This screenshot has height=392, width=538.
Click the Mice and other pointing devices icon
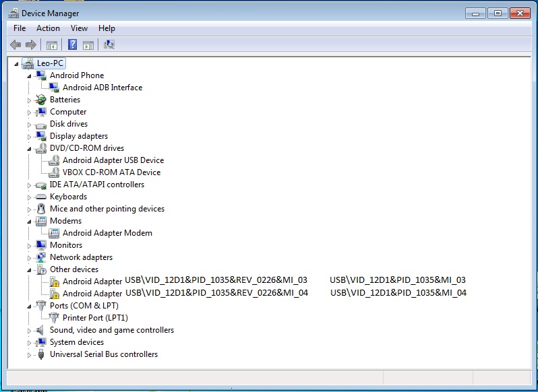(41, 209)
